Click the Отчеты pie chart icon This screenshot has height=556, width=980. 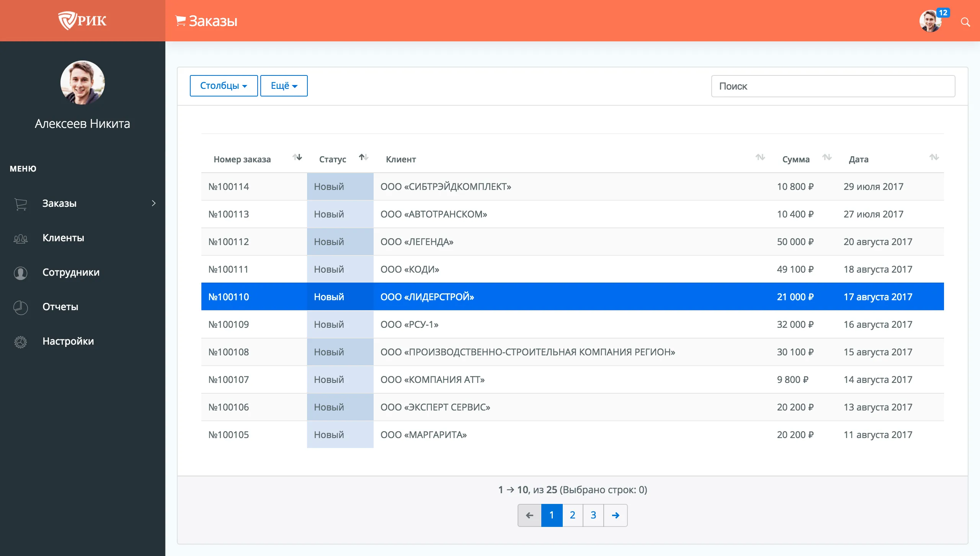tap(21, 307)
